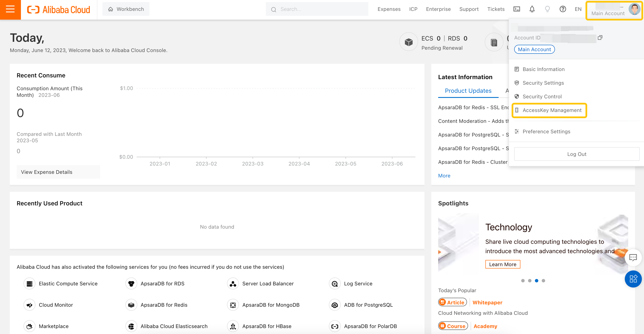The height and width of the screenshot is (334, 644).
Task: Open ADB for PostgreSQL icon
Action: pyautogui.click(x=335, y=305)
